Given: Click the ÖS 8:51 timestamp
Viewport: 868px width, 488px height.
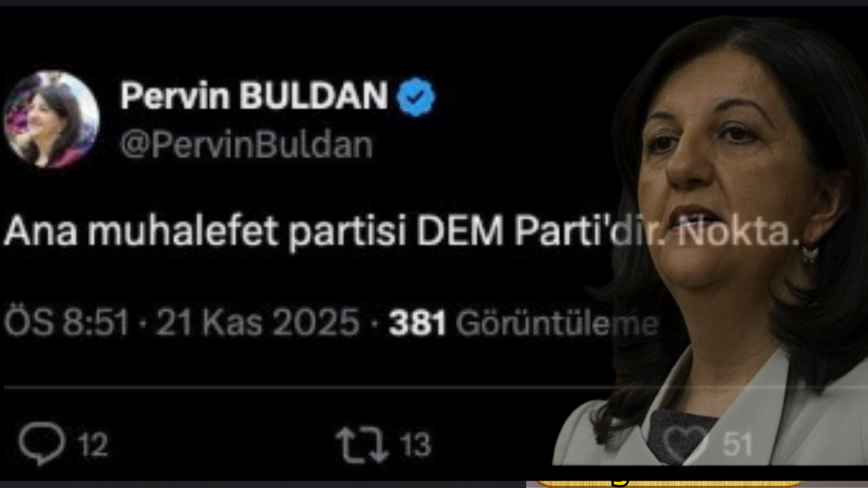Looking at the screenshot, I should [x=66, y=323].
